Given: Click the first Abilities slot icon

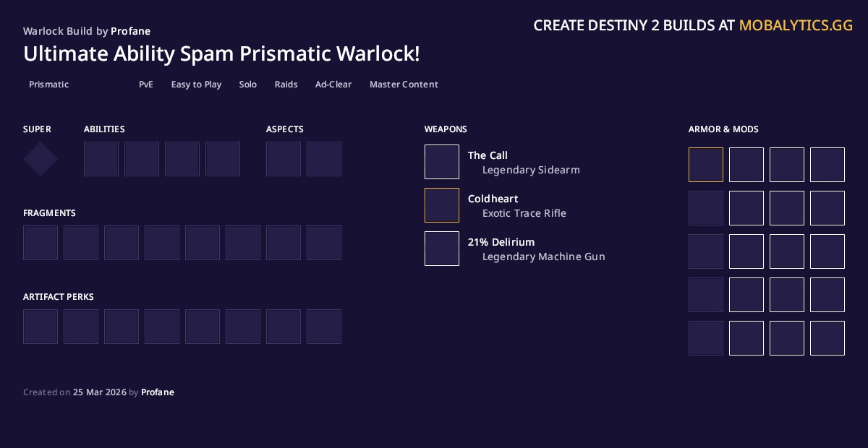Looking at the screenshot, I should pos(101,159).
